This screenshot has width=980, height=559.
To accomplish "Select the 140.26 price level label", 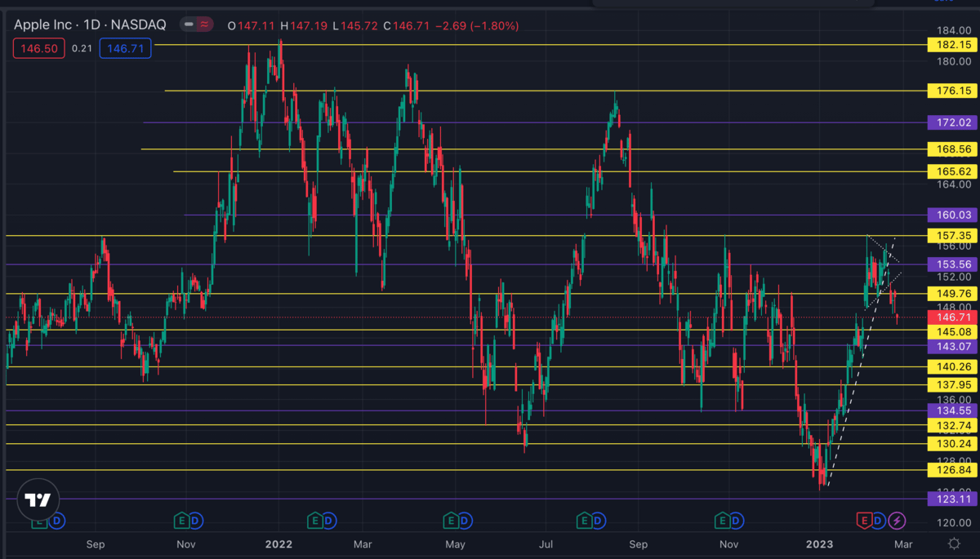I will 953,366.
